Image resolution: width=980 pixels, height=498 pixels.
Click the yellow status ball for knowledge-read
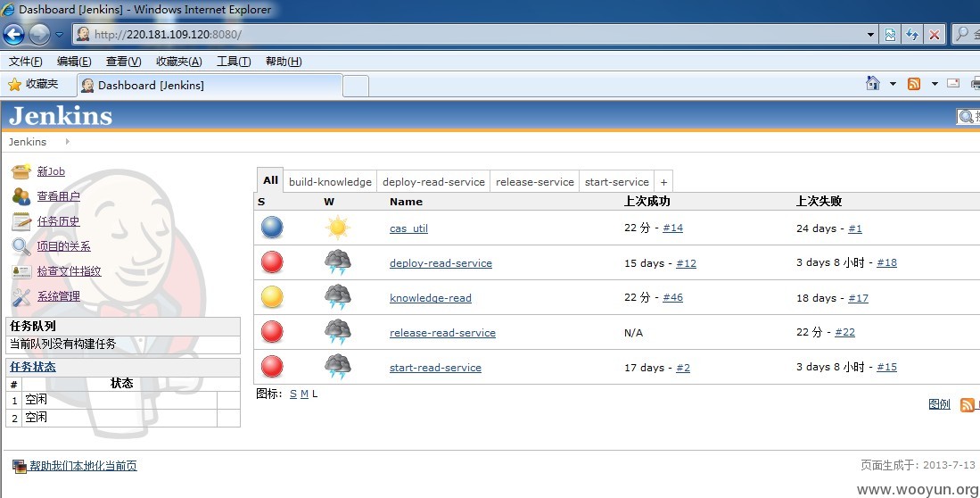coord(272,297)
